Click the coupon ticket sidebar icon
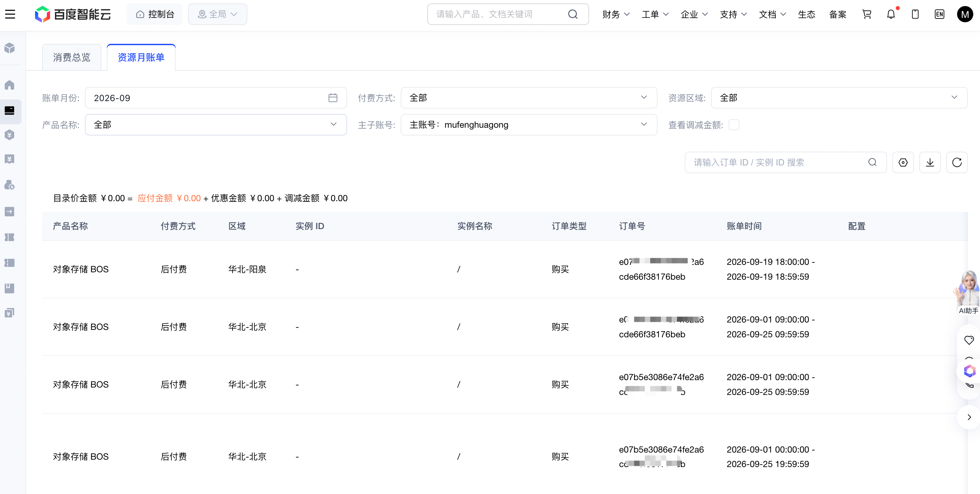 9,237
